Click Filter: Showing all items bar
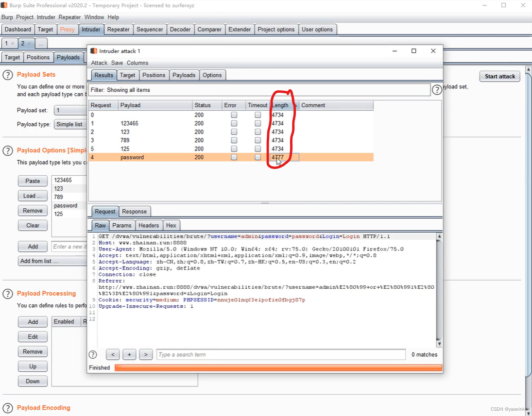The height and width of the screenshot is (416, 532). click(x=259, y=90)
